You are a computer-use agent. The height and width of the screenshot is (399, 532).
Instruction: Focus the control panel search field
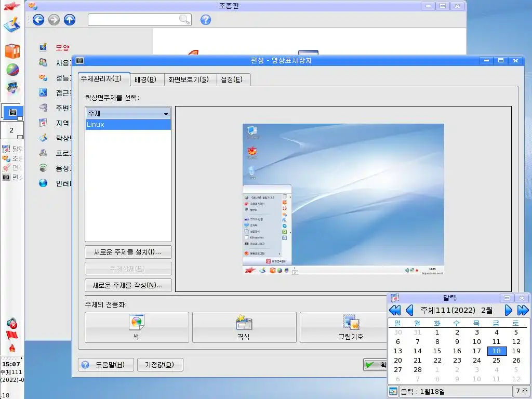pyautogui.click(x=139, y=20)
